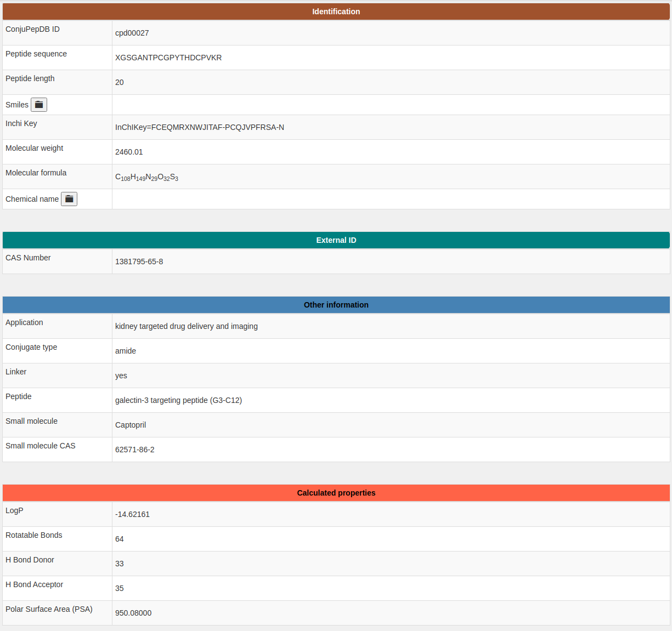Click the conjugate type value amide

click(126, 351)
